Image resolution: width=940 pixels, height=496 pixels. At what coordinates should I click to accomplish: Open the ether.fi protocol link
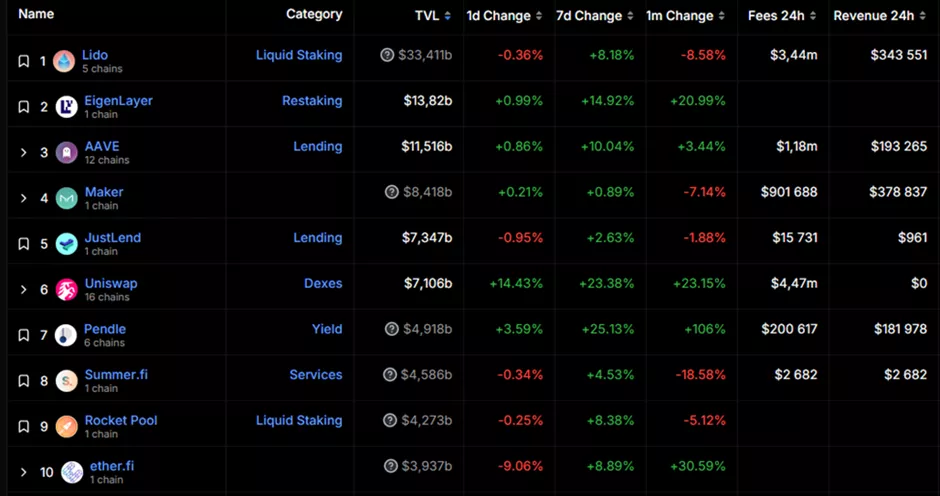point(110,465)
